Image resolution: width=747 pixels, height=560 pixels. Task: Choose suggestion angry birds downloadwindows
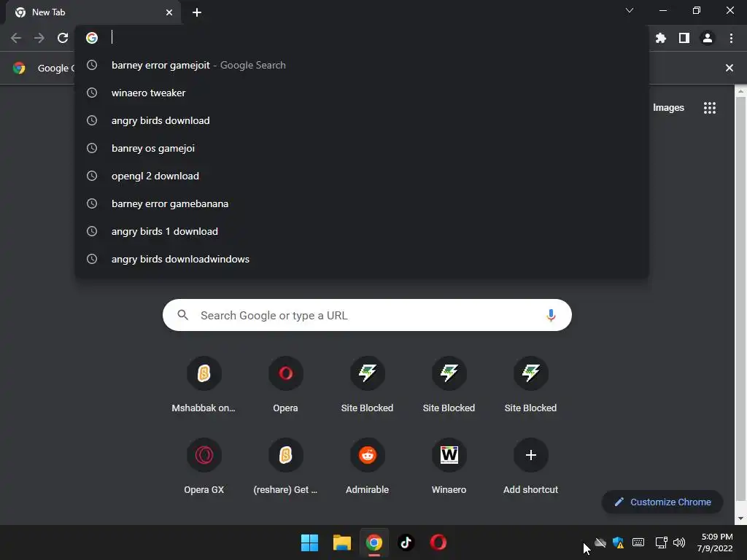pyautogui.click(x=362, y=259)
